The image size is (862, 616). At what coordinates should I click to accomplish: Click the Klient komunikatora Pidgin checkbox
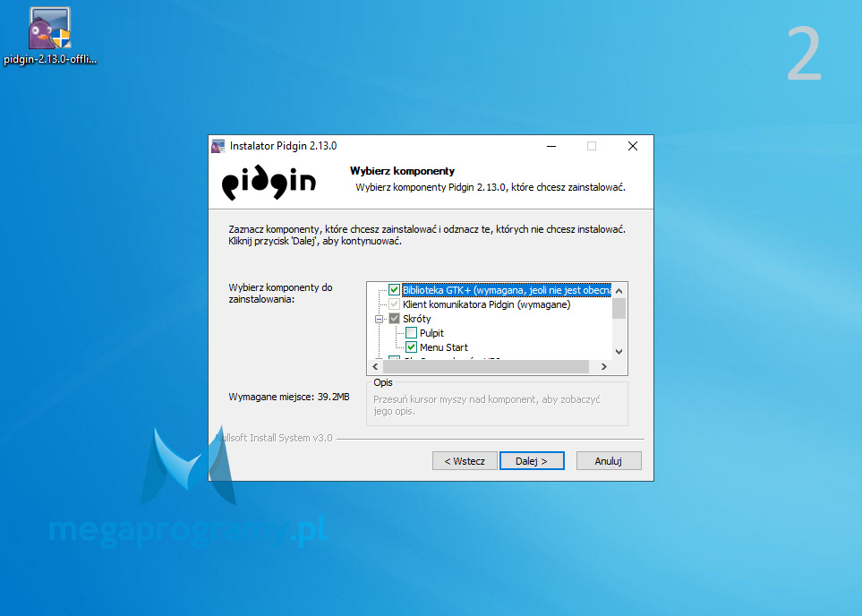click(394, 304)
